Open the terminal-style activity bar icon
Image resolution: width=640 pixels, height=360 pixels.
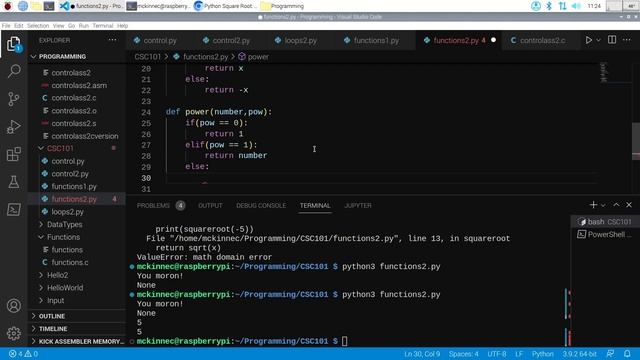tap(13, 210)
